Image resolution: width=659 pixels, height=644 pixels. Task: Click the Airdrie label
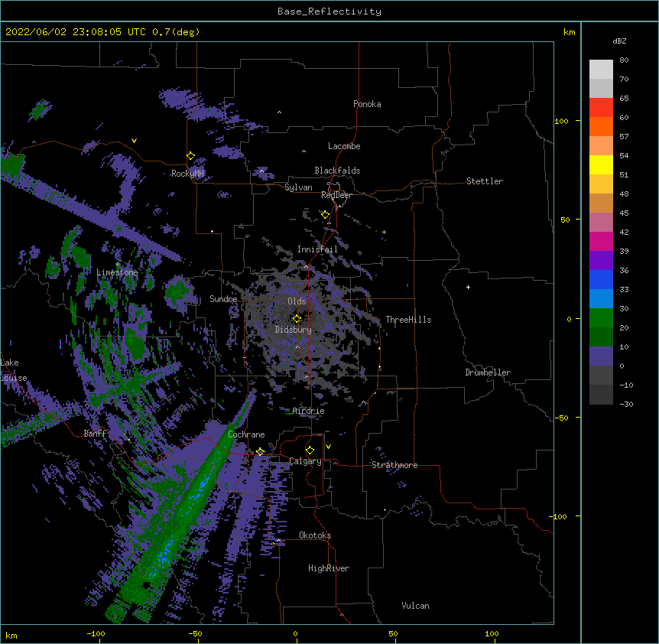click(308, 411)
